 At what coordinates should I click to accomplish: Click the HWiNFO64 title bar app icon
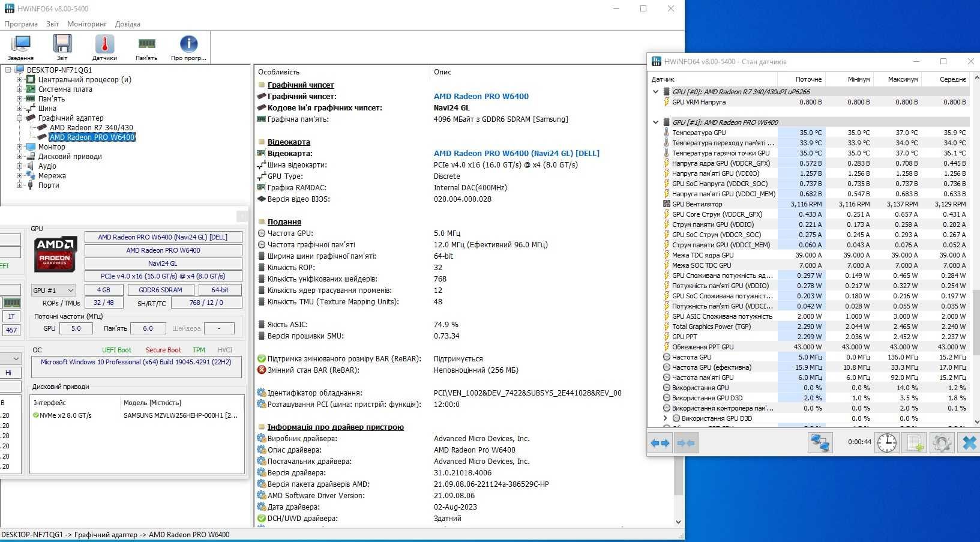[x=9, y=8]
